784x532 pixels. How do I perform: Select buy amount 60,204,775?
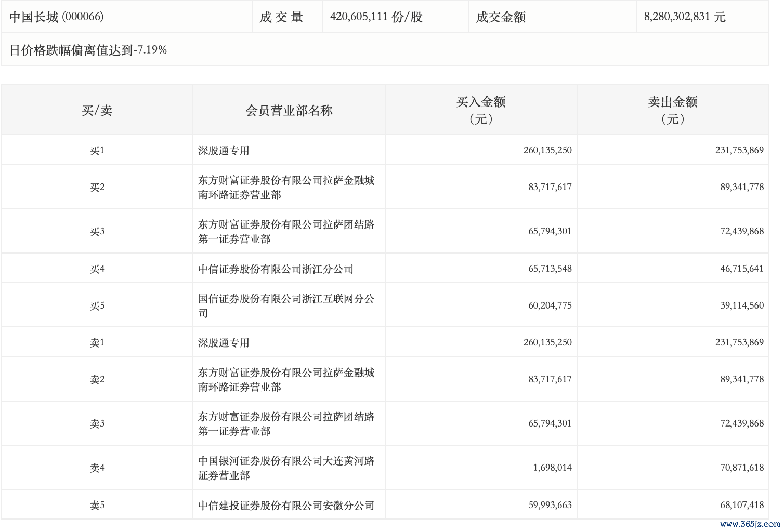click(x=550, y=305)
